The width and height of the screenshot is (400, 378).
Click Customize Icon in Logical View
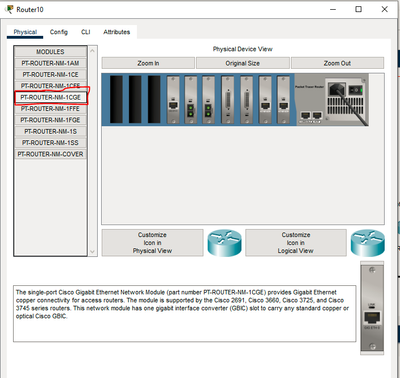pos(296,243)
